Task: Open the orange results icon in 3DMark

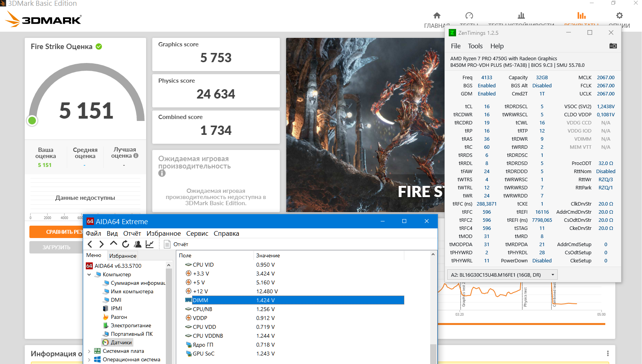Action: pyautogui.click(x=581, y=15)
